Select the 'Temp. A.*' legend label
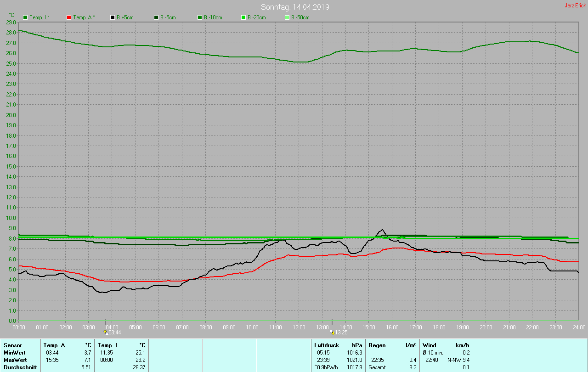The height and width of the screenshot is (372, 588). [84, 17]
